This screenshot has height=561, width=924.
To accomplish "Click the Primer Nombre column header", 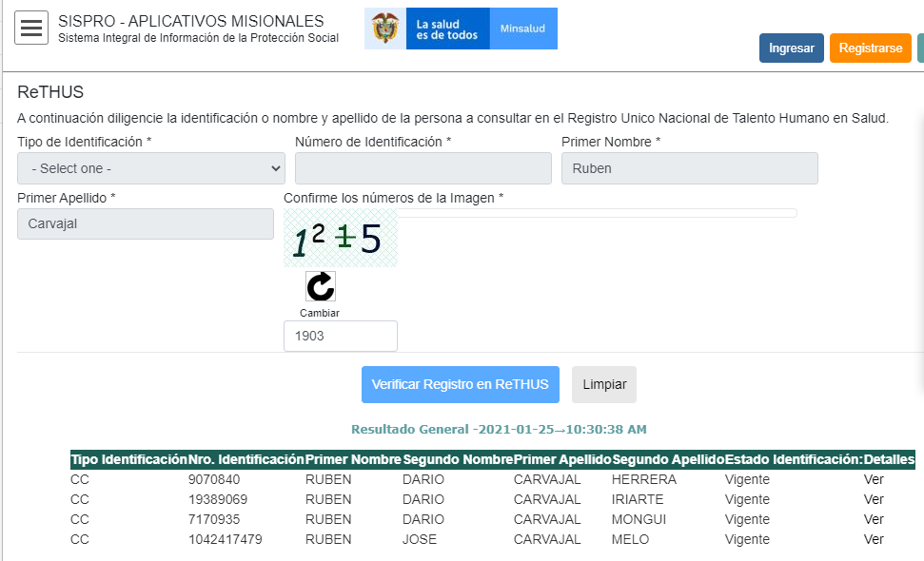I will 354,460.
